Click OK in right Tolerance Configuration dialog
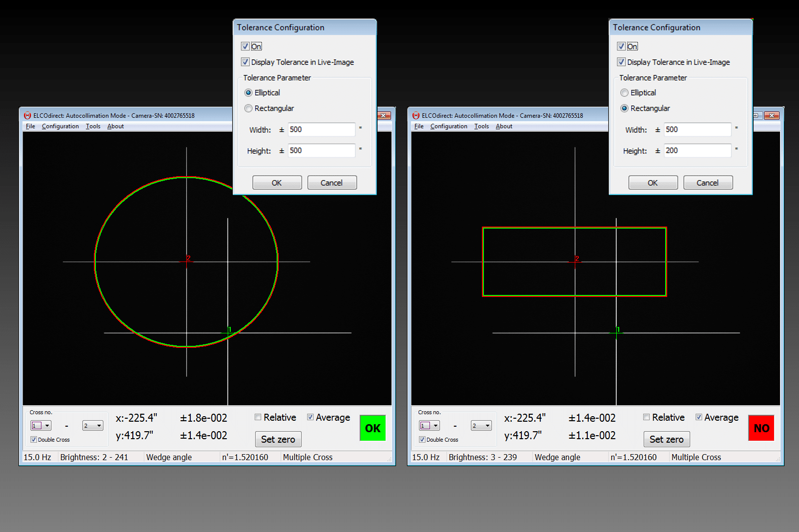The height and width of the screenshot is (532, 799). (x=653, y=183)
